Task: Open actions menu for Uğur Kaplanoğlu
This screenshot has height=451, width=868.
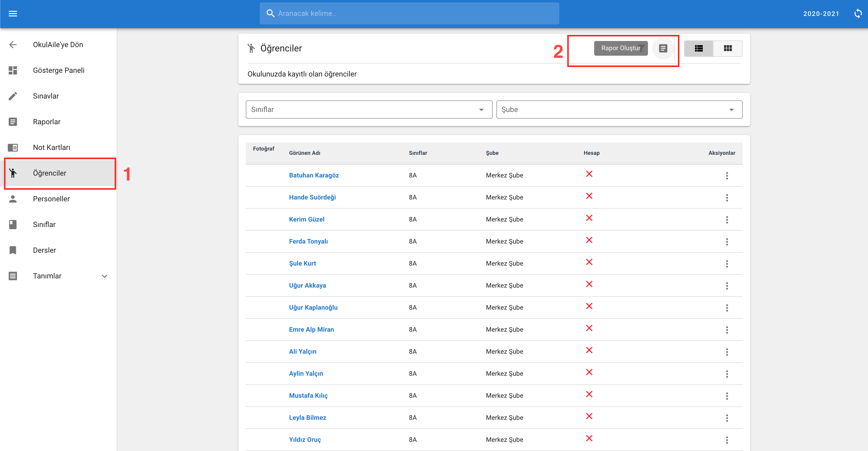Action: [x=727, y=307]
